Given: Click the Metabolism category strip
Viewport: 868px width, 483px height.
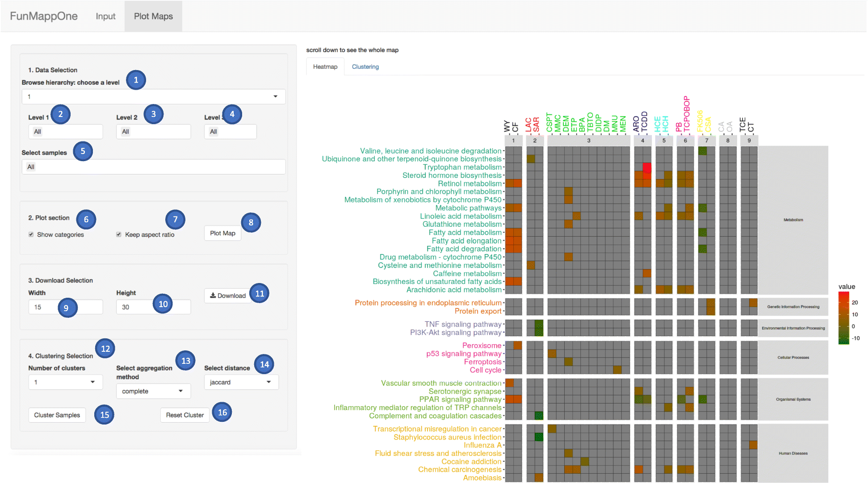Looking at the screenshot, I should pyautogui.click(x=793, y=220).
